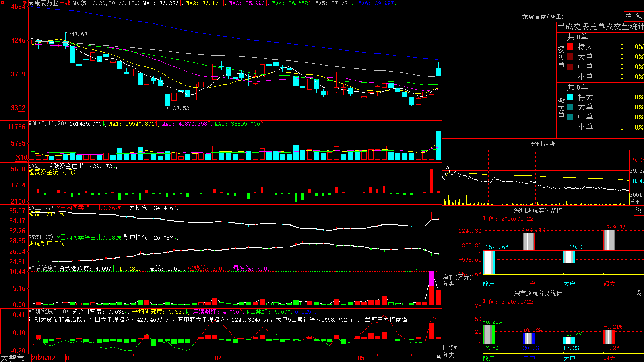Click the AI研究度2(10) indicator name
Screen dimensions: 644x362
point(49,311)
